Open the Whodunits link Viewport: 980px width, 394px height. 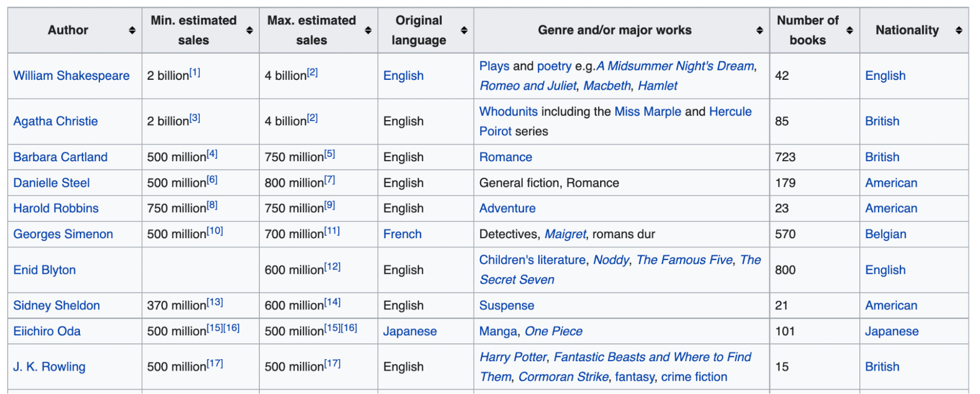click(508, 112)
